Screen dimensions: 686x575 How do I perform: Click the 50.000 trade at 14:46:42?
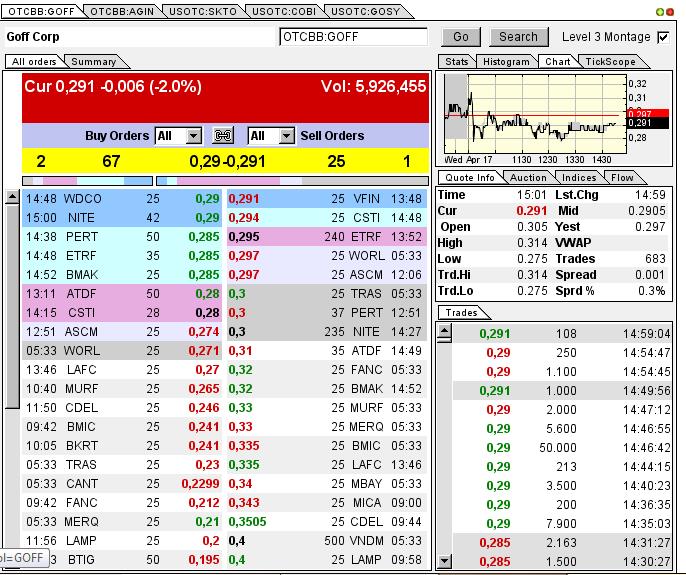(561, 448)
